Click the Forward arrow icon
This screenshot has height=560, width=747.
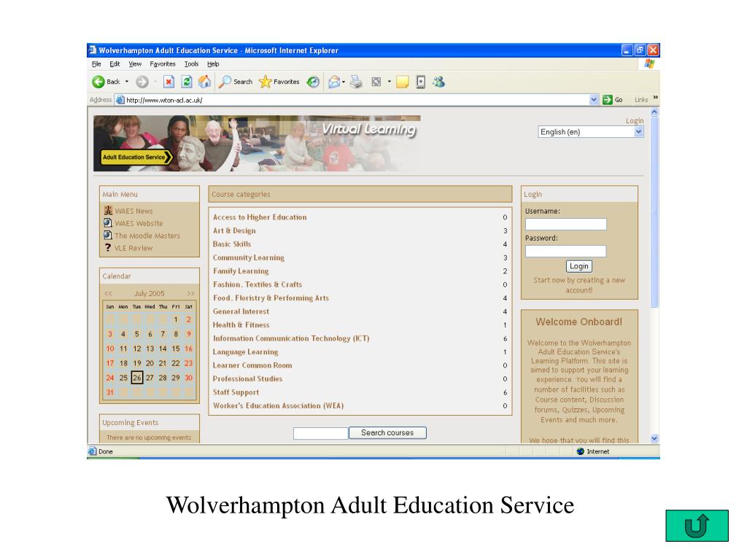pyautogui.click(x=142, y=82)
